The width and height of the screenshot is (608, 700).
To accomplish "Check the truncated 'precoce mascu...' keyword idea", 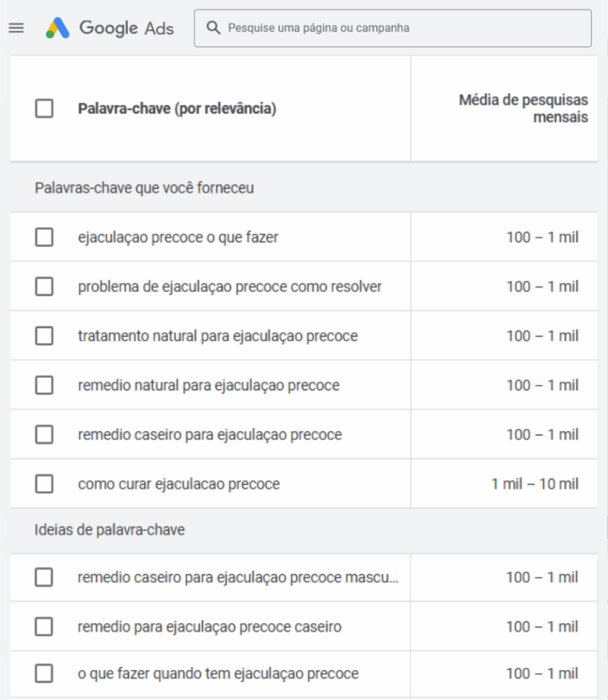I will tap(44, 578).
